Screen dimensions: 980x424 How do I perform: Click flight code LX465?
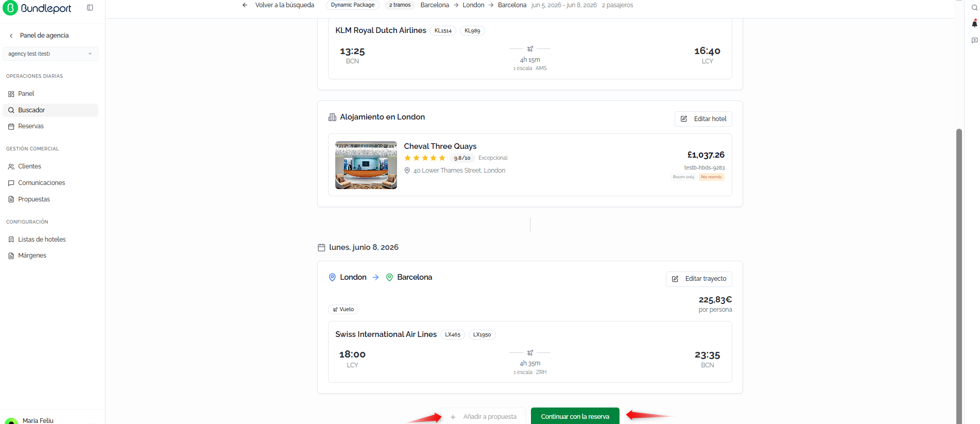(x=453, y=335)
